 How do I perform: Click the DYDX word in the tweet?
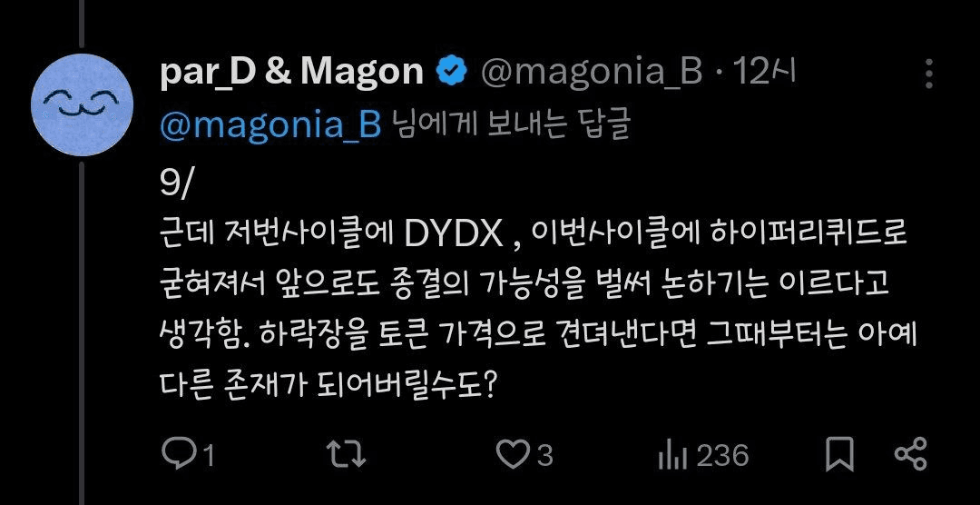[455, 234]
